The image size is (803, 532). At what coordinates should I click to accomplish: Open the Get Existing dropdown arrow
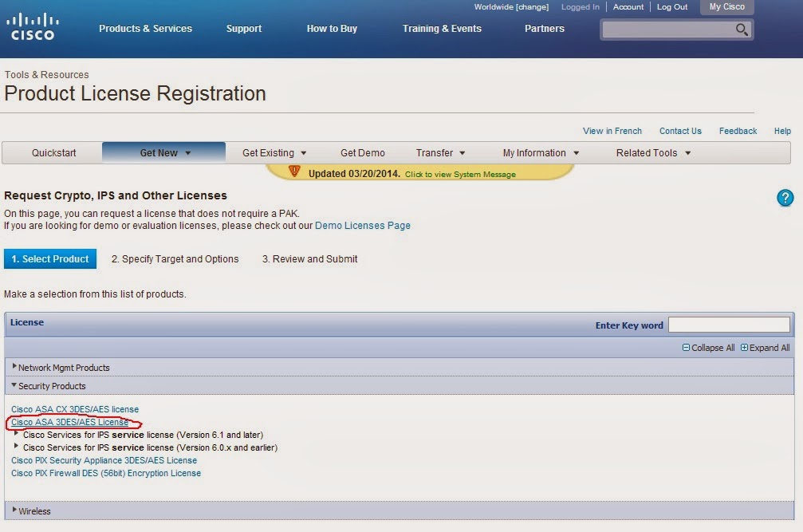(304, 153)
